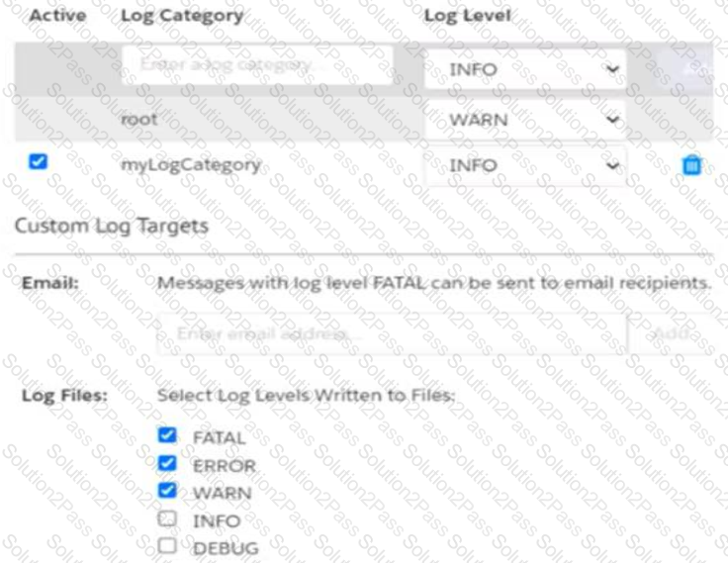728x563 pixels.
Task: Delete myLogCategory using the trash icon
Action: tap(691, 165)
